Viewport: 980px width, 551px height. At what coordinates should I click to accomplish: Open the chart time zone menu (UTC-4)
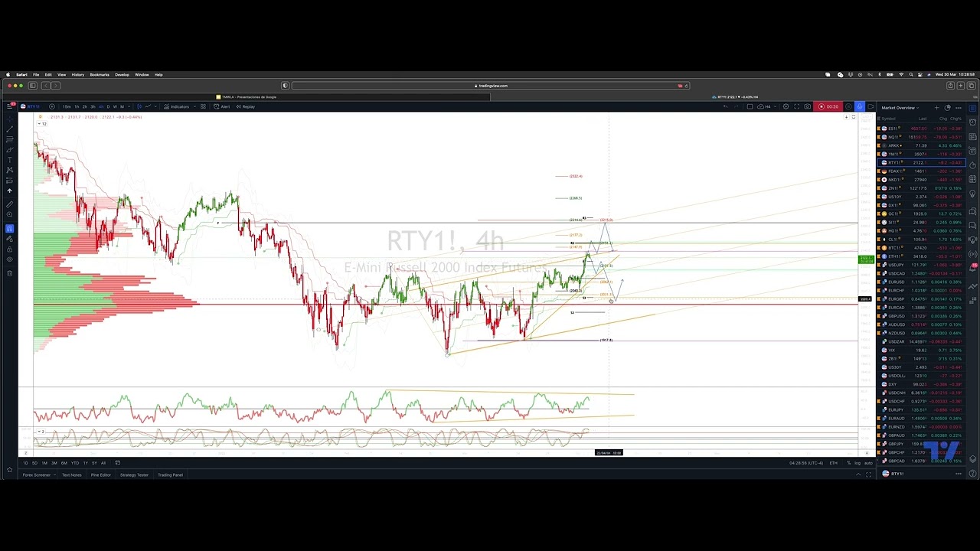click(806, 463)
